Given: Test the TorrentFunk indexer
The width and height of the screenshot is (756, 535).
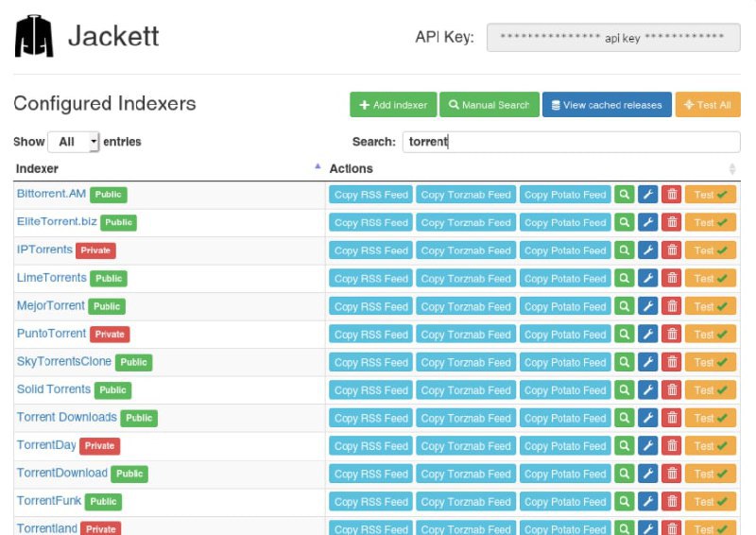Looking at the screenshot, I should pyautogui.click(x=711, y=502).
